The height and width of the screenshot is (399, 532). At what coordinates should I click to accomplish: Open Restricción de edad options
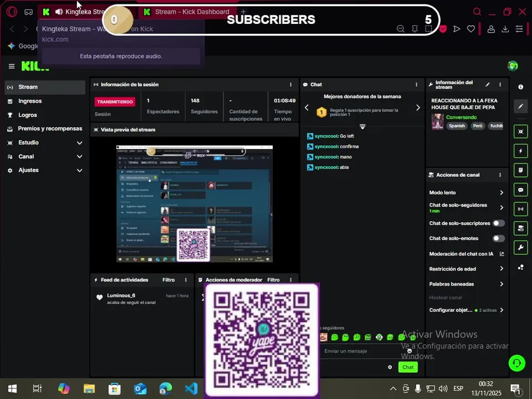pyautogui.click(x=466, y=269)
